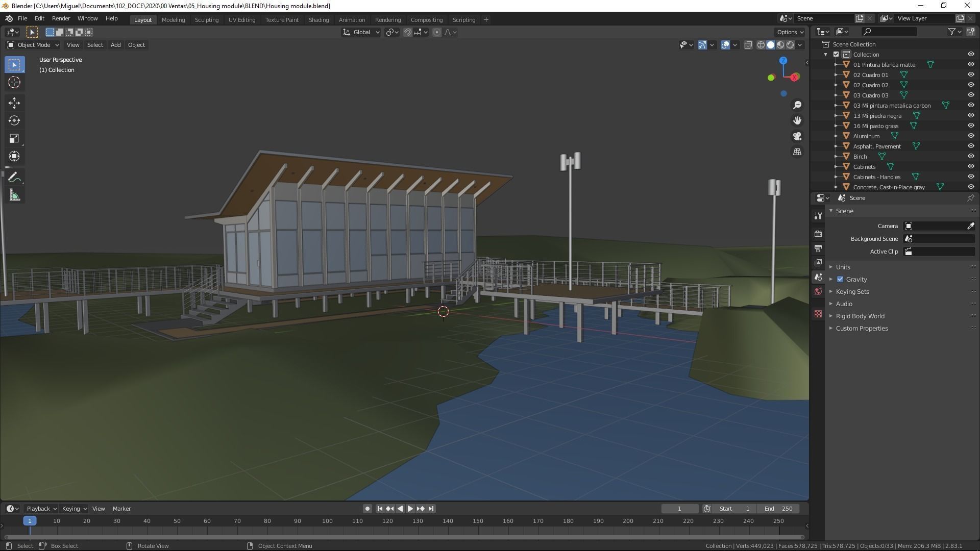The width and height of the screenshot is (980, 551).
Task: Toggle visibility of Collection
Action: [970, 55]
